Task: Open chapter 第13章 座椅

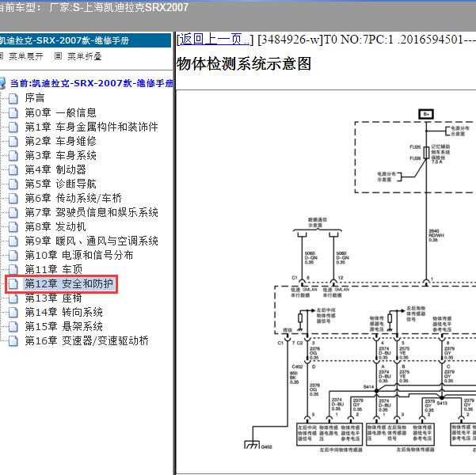Action: [53, 298]
